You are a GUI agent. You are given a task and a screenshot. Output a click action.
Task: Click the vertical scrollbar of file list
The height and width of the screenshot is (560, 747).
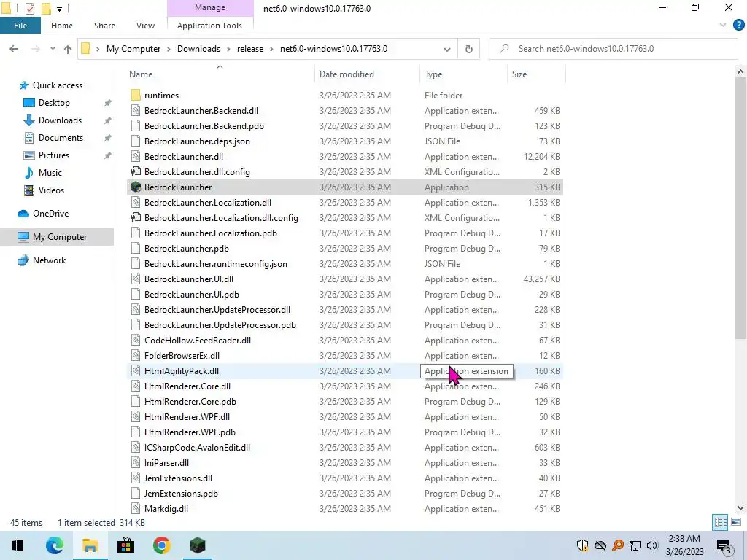[740, 208]
